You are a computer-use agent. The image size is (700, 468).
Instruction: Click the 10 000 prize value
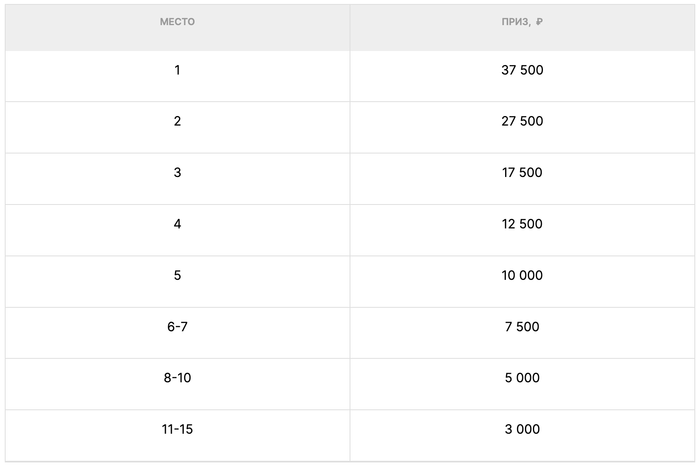tap(522, 275)
